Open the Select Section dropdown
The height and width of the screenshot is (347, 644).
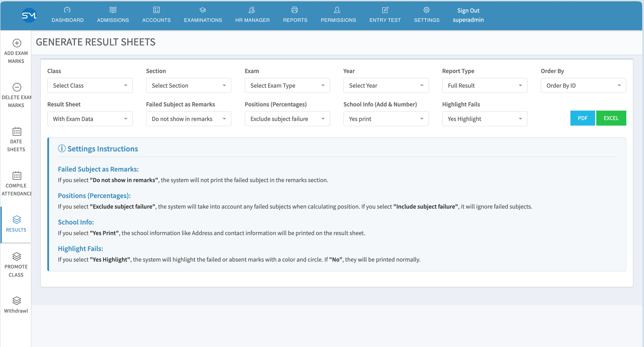(x=189, y=86)
